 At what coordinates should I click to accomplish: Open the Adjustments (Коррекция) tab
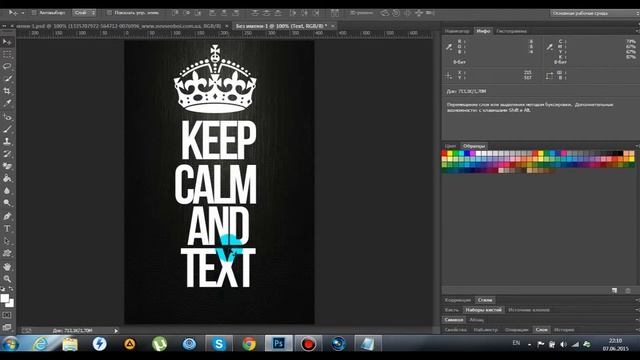coord(458,300)
